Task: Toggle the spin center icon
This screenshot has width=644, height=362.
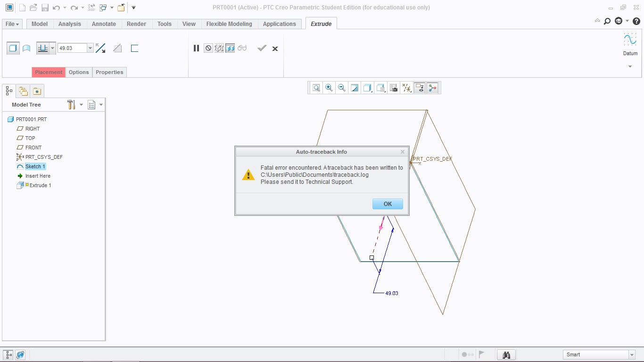Action: click(432, 88)
